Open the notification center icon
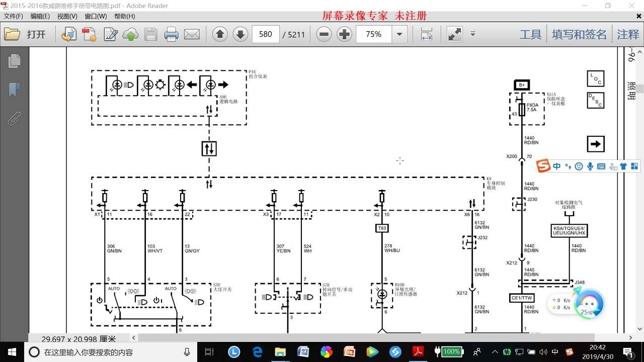The width and height of the screenshot is (644, 362). (x=628, y=352)
